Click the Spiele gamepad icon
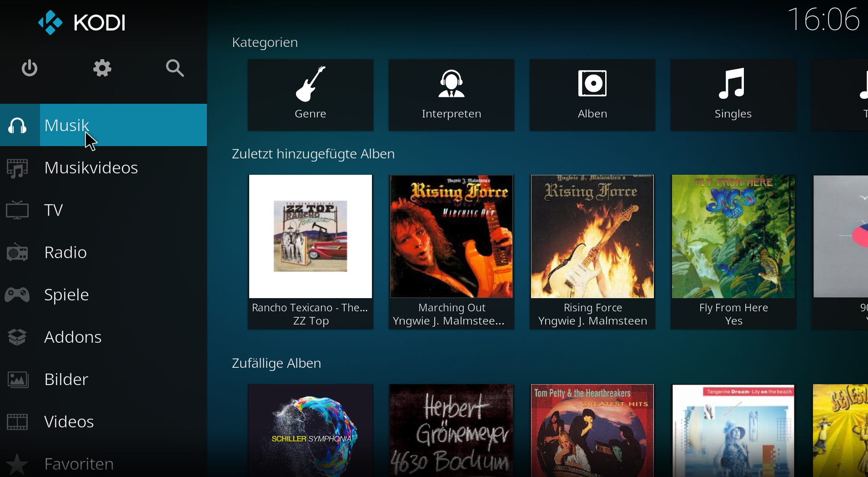Image resolution: width=868 pixels, height=477 pixels. (17, 295)
